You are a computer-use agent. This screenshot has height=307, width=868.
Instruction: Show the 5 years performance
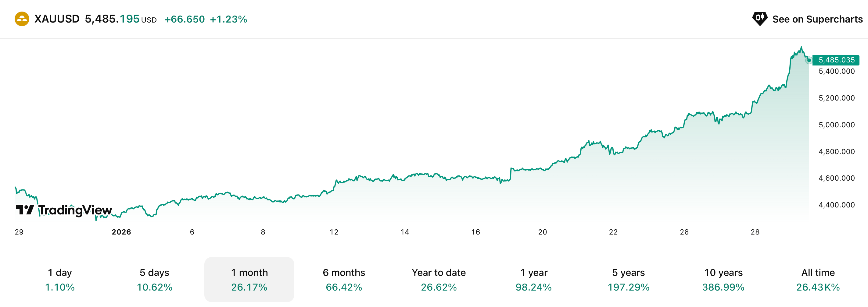coord(628,279)
